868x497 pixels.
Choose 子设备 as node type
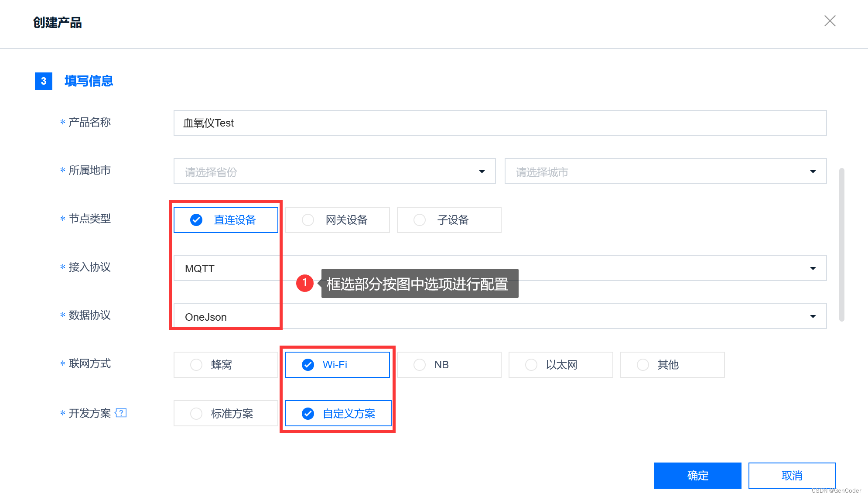[x=449, y=220]
